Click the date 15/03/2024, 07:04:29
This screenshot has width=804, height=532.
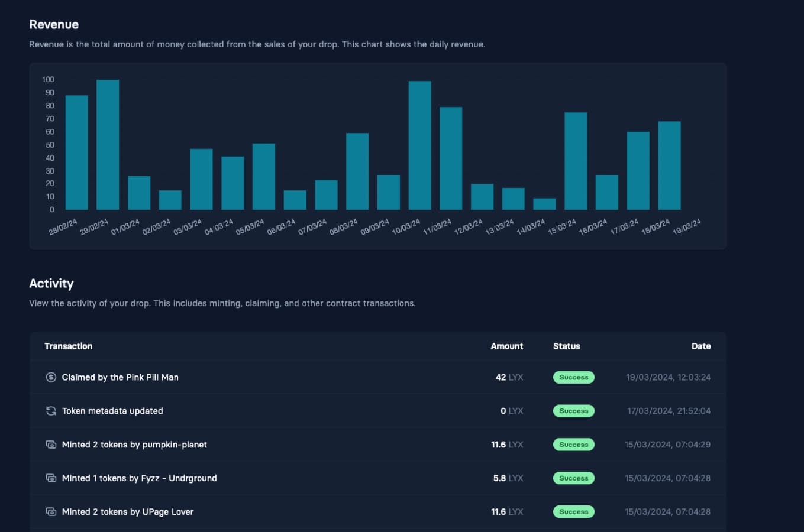click(668, 445)
